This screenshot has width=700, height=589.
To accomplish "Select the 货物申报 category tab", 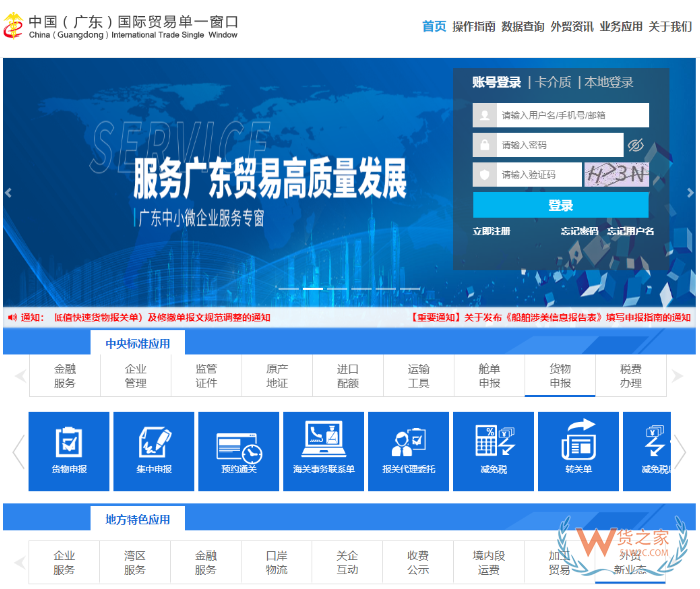I will click(560, 375).
